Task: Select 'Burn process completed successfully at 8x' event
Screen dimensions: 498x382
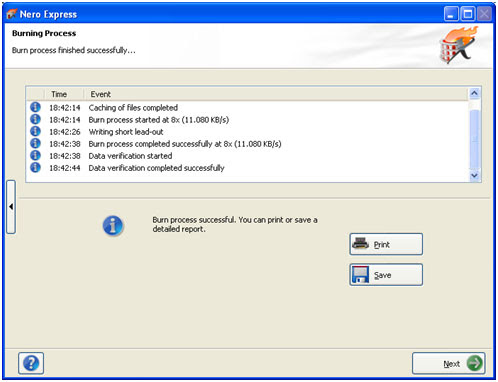Action: tap(185, 144)
